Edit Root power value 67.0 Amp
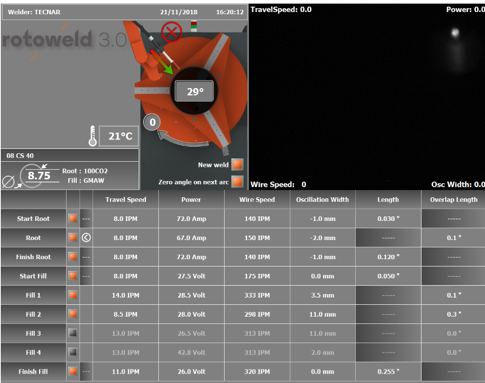The height and width of the screenshot is (383, 485). pyautogui.click(x=191, y=238)
